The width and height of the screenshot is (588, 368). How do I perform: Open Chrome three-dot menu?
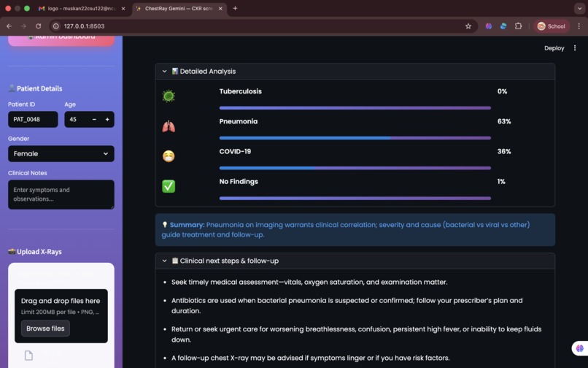(x=579, y=26)
